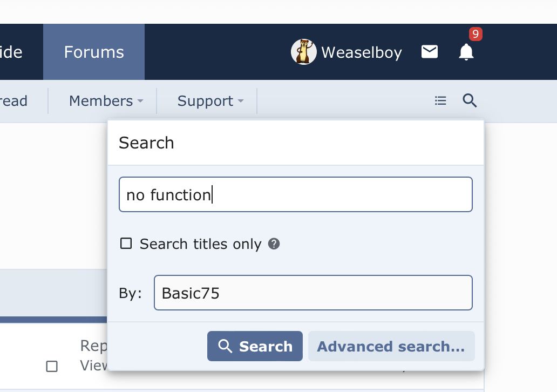Tick the checkbox in the thread list header
557x392 pixels.
coord(52,367)
